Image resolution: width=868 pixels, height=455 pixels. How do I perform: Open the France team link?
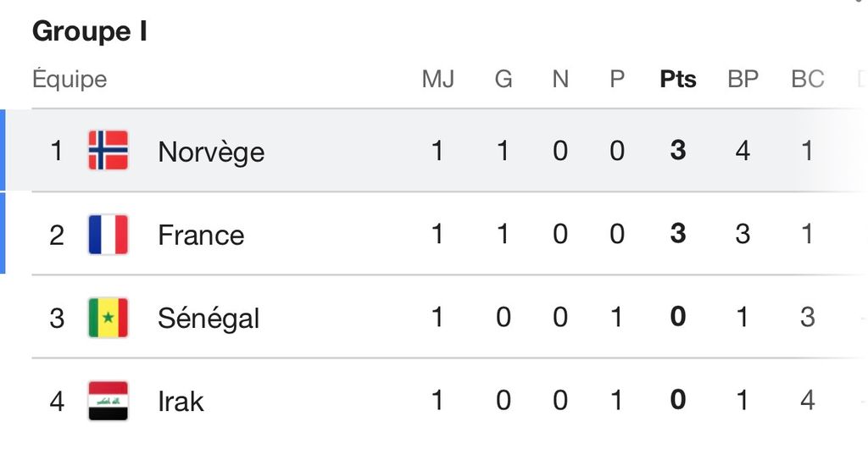(201, 235)
